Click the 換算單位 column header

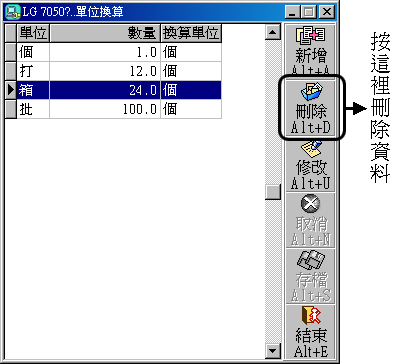(191, 33)
